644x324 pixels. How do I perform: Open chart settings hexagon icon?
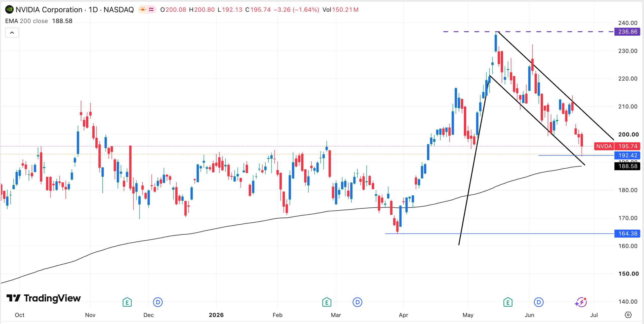628,315
